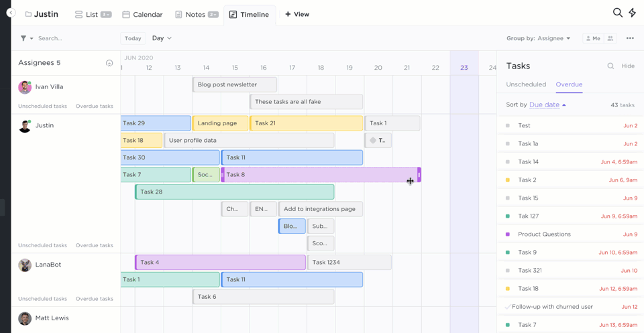Click the search magnifier icon at top right
644x333 pixels.
(x=617, y=13)
